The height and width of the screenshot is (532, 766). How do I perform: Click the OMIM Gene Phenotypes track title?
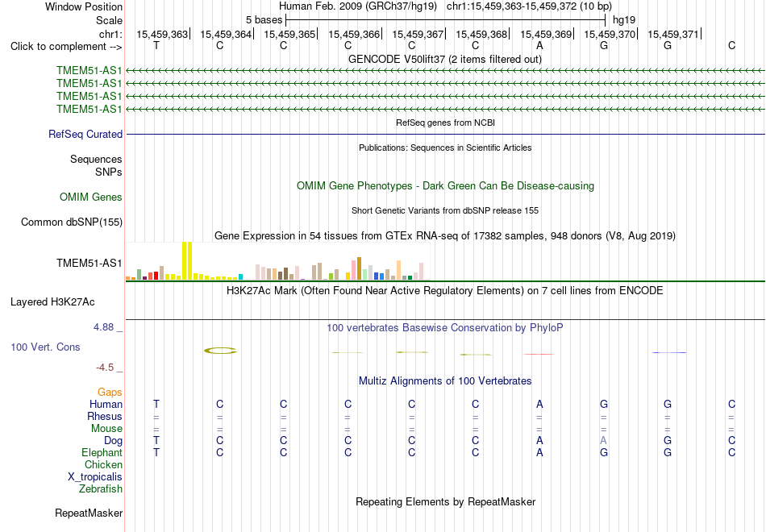(446, 185)
